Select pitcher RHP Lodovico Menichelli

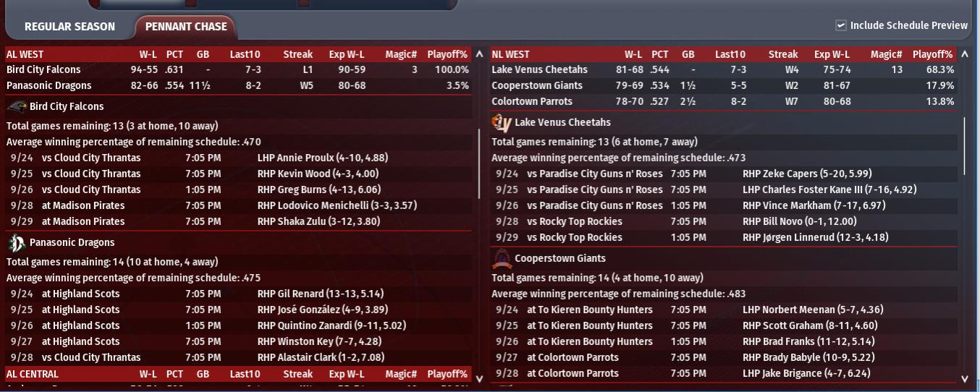[x=337, y=206]
